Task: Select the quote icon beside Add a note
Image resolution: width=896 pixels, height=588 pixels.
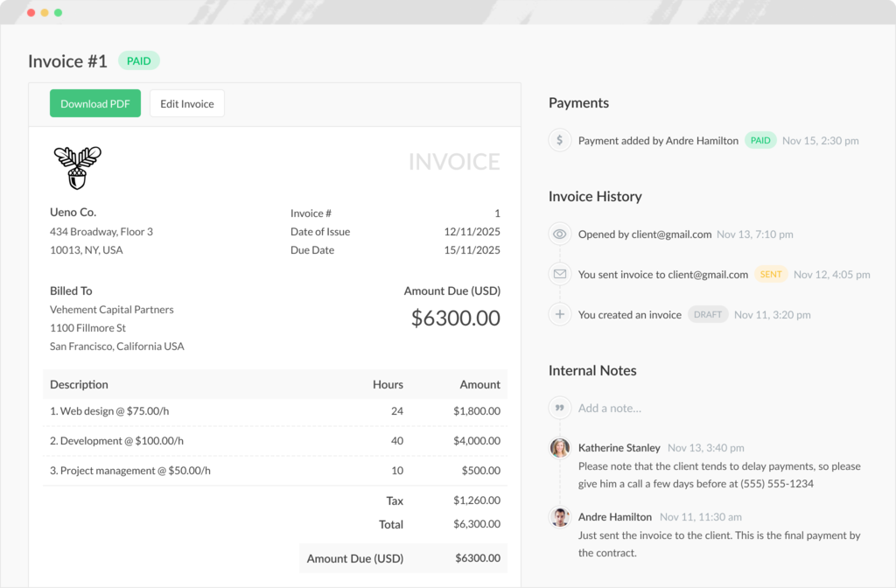Action: click(x=560, y=408)
